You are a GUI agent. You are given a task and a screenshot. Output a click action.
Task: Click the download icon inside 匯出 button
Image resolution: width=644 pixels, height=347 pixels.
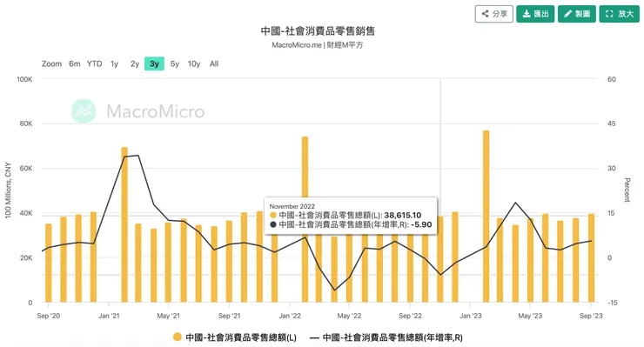(527, 14)
